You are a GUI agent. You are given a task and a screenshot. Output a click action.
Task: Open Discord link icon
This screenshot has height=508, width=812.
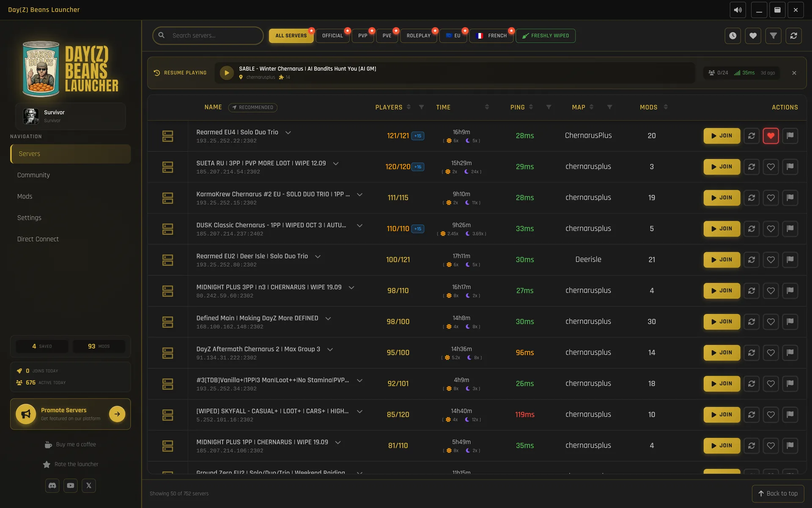[52, 486]
